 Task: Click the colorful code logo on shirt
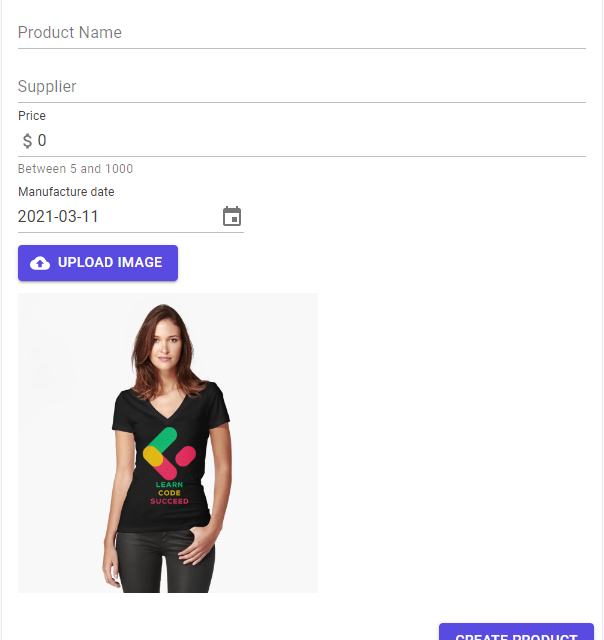click(x=169, y=453)
